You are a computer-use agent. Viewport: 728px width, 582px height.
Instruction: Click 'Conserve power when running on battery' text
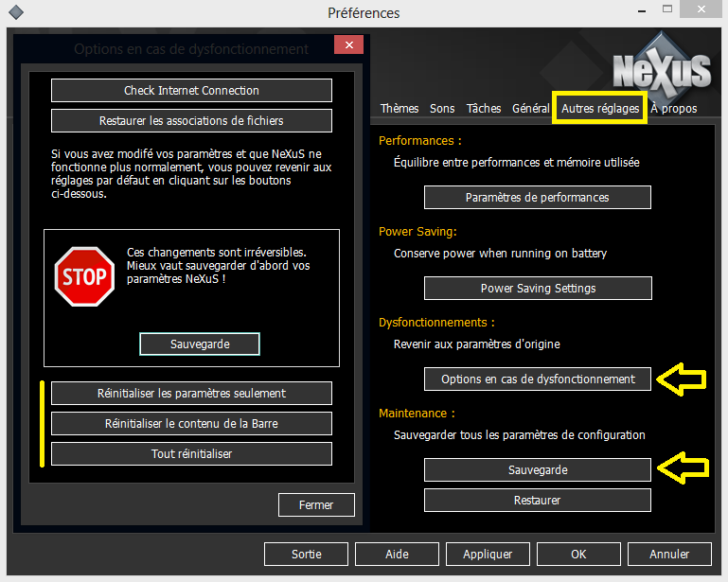coord(501,254)
